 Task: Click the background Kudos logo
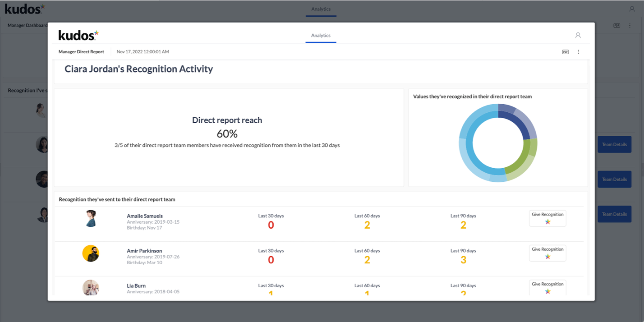(x=25, y=9)
